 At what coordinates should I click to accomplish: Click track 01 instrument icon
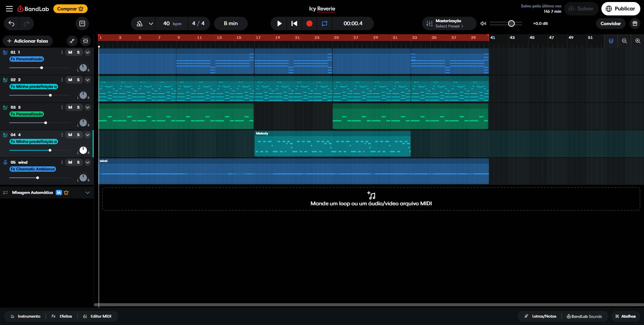5,52
